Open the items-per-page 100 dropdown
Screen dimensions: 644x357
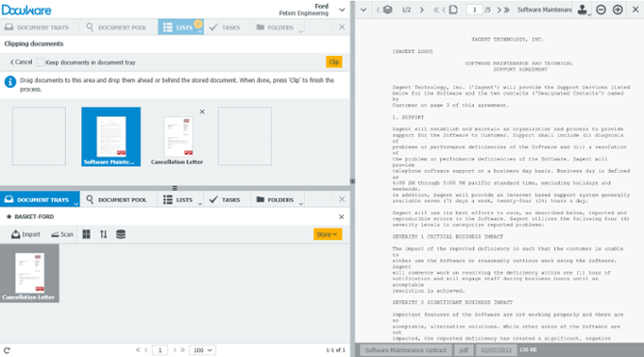(203, 350)
